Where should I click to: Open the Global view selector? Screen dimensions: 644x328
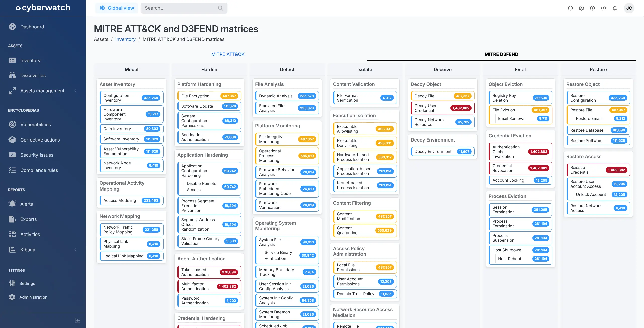[x=117, y=8]
